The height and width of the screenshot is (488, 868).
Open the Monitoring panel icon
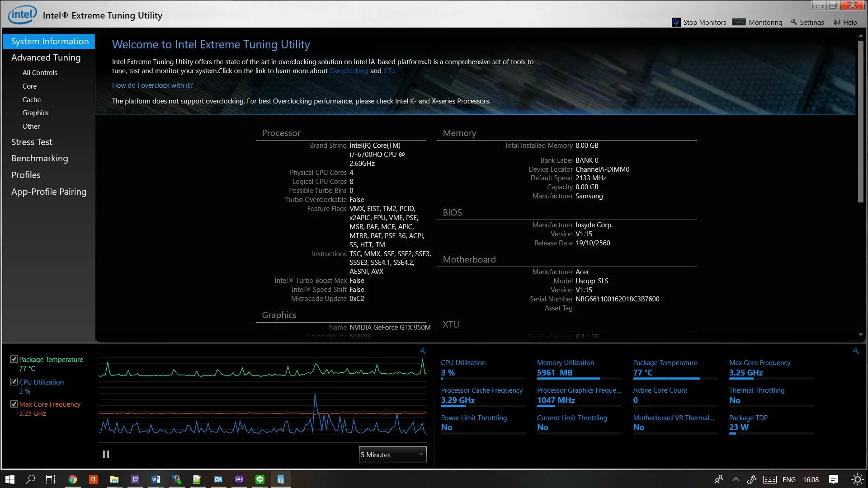coord(739,22)
